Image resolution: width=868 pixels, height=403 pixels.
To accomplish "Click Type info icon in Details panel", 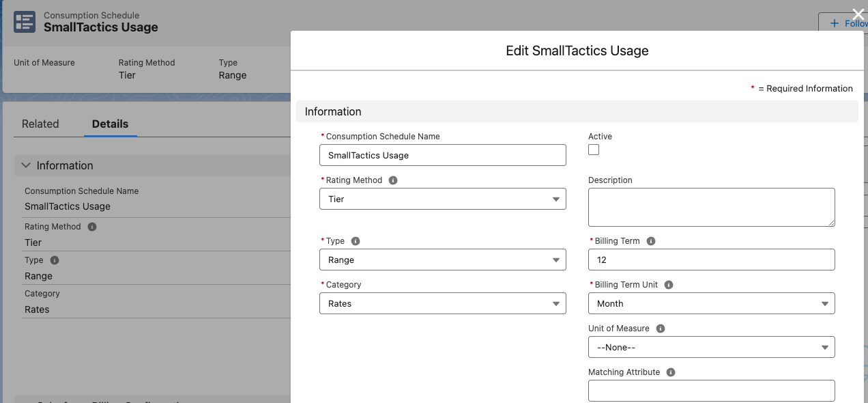I will [x=55, y=260].
